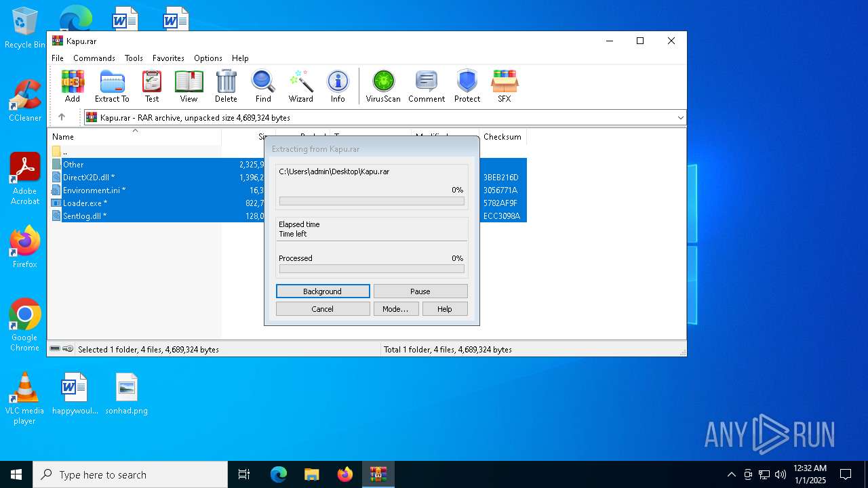The image size is (868, 488).
Task: Open the Favorites menu
Action: click(x=168, y=58)
